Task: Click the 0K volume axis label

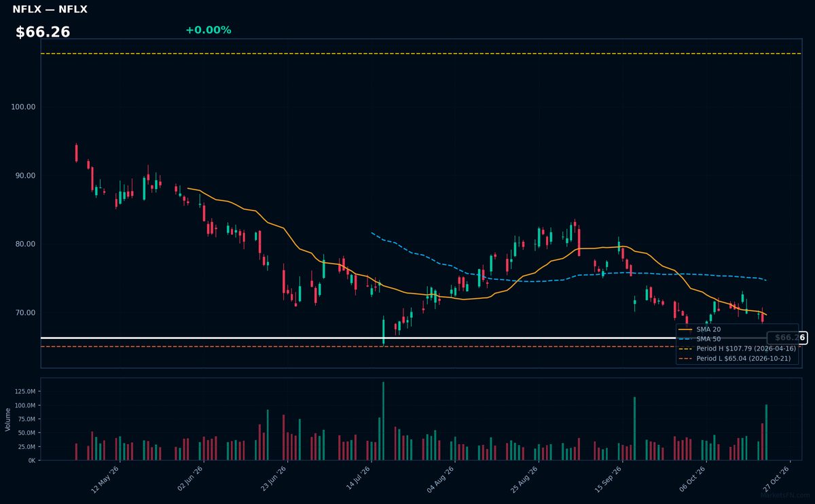Action: 31,461
